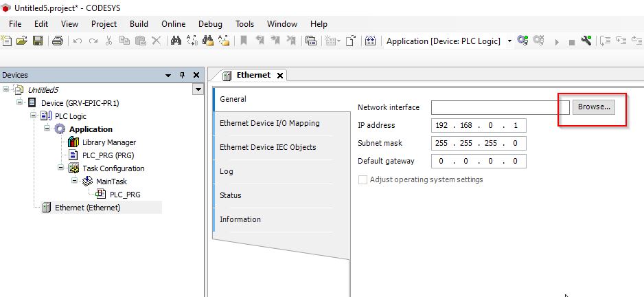The width and height of the screenshot is (644, 297).
Task: Click the Previous Bookmark icon
Action: click(x=259, y=41)
